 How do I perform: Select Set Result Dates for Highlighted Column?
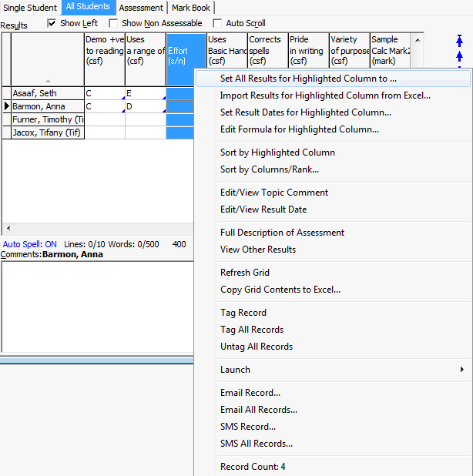pos(333,112)
